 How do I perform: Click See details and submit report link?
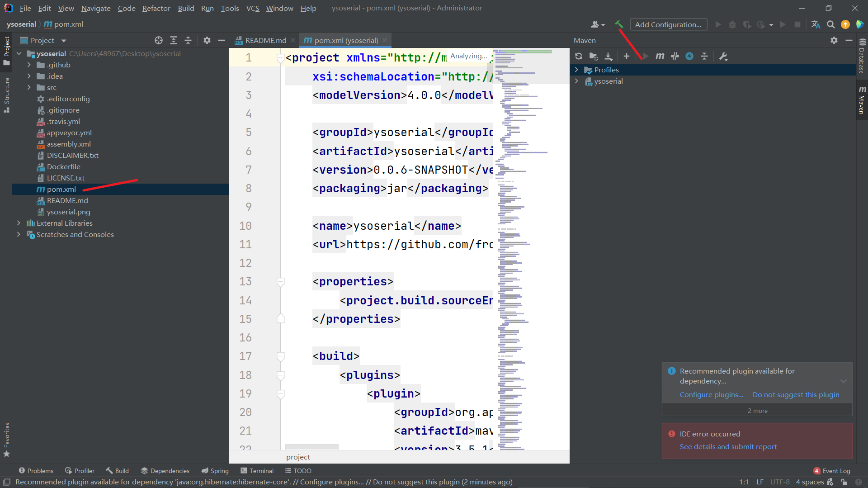coord(728,446)
